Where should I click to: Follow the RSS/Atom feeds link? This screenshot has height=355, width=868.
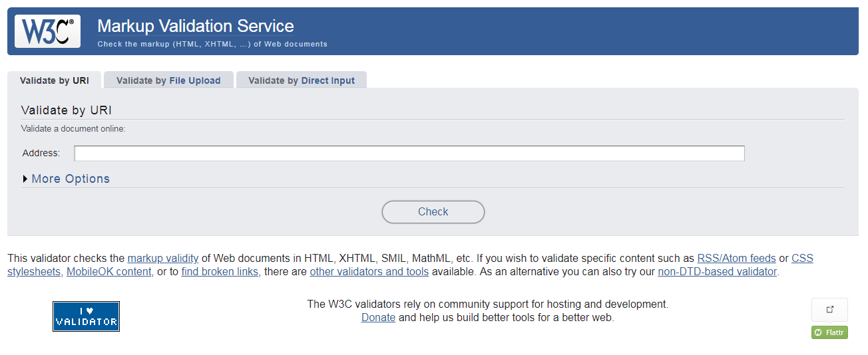(736, 258)
